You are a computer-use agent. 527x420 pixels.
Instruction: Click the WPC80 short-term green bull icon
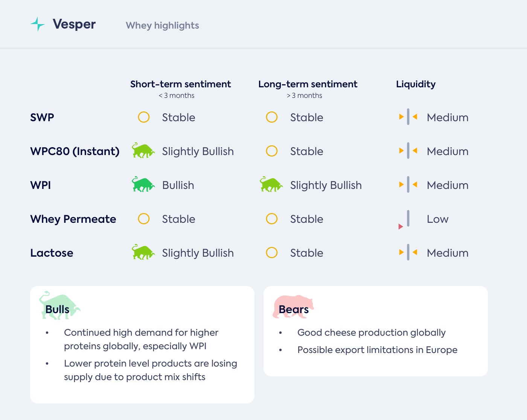[143, 151]
